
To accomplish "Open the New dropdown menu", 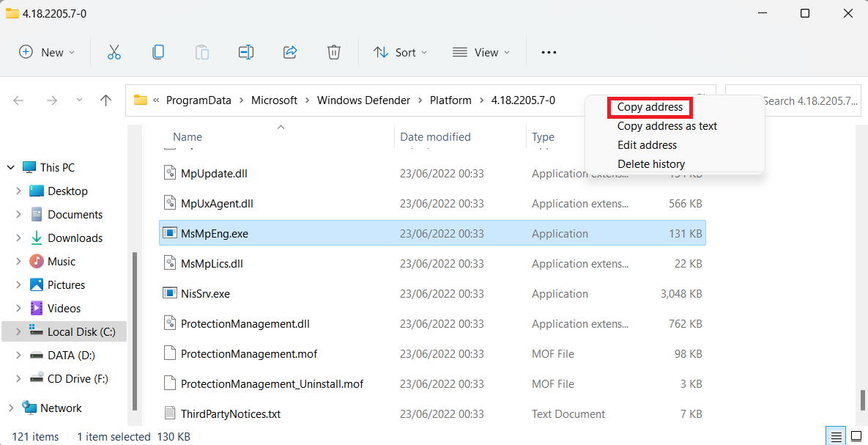I will pos(47,52).
